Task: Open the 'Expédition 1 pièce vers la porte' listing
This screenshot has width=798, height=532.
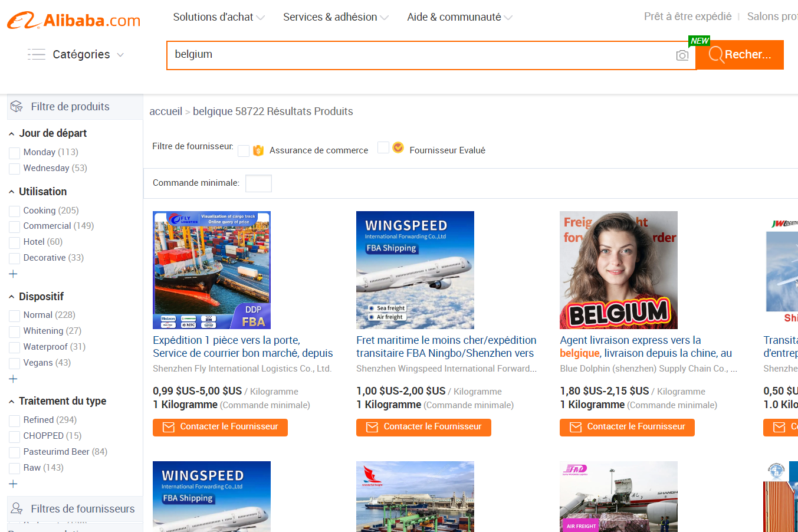Action: tap(243, 347)
